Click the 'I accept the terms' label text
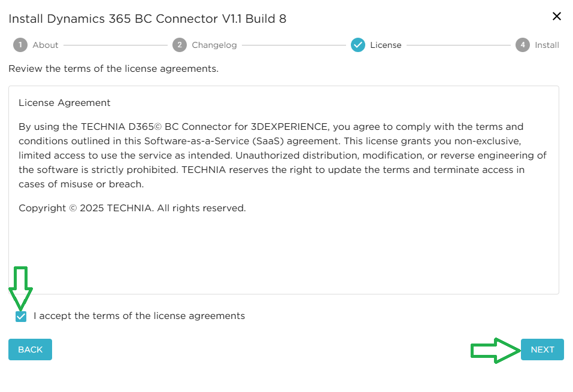 (139, 316)
